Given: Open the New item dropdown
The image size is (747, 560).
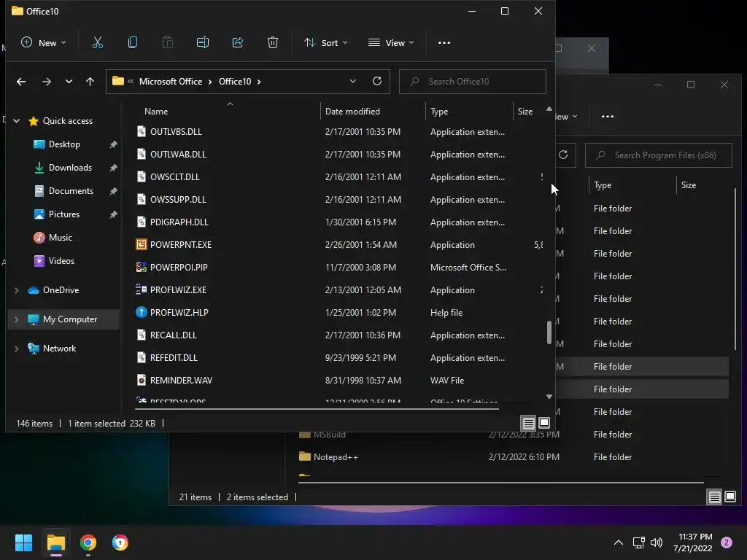Looking at the screenshot, I should (43, 42).
